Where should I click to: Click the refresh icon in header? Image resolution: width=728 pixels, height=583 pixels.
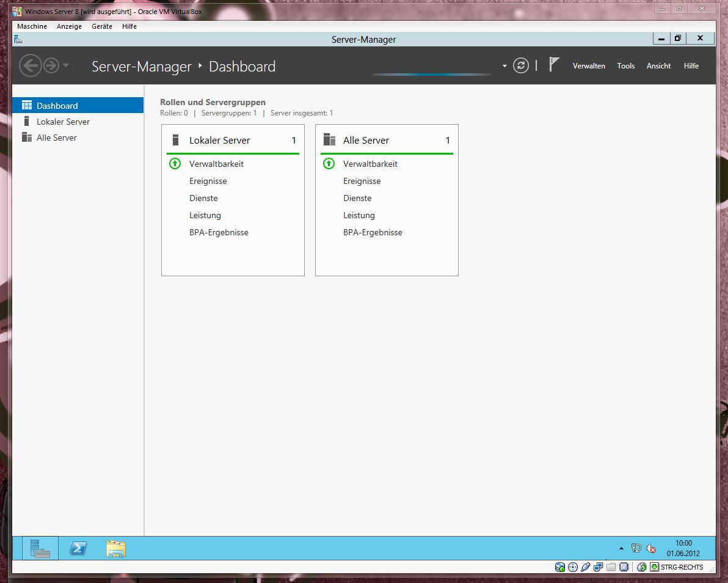click(x=520, y=66)
